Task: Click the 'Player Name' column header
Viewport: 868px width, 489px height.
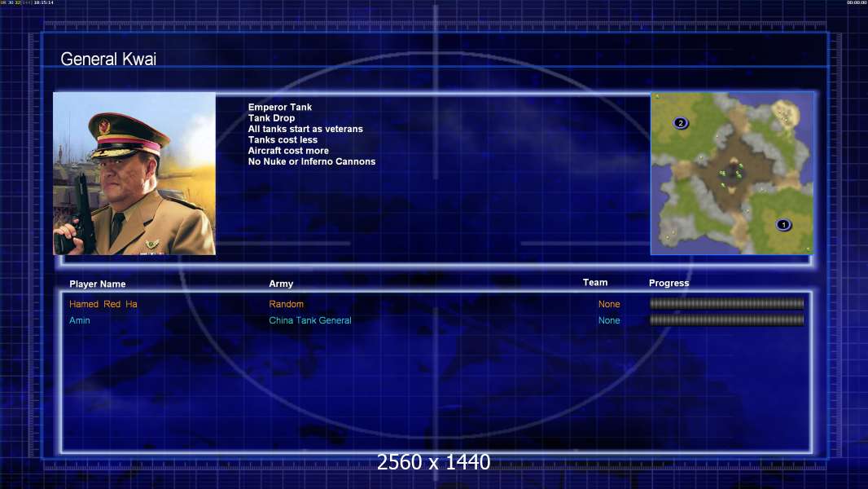Action: [x=98, y=284]
